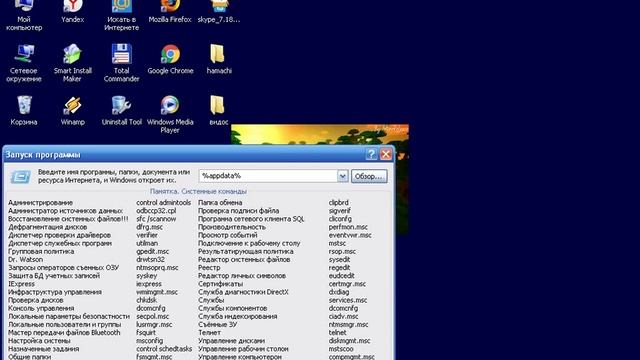Click Локальные параметры безопасности entry
The image size is (640, 360).
coord(69,317)
